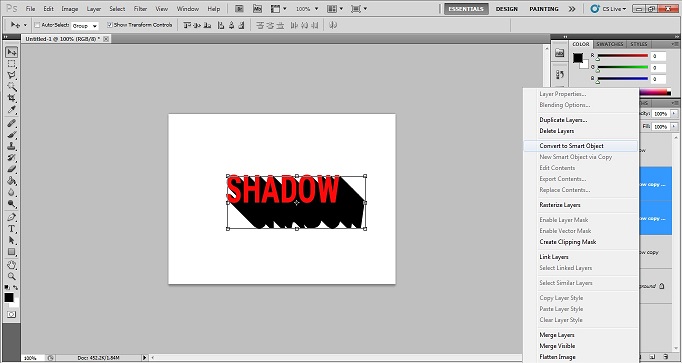Choose Convert to Smart Object
Image resolution: width=682 pixels, height=363 pixels.
click(581, 146)
